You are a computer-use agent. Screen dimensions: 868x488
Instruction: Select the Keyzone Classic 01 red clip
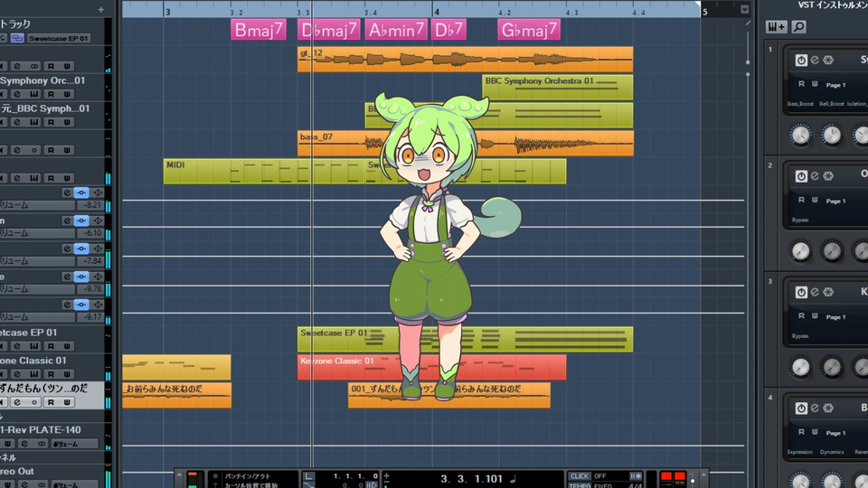click(432, 368)
